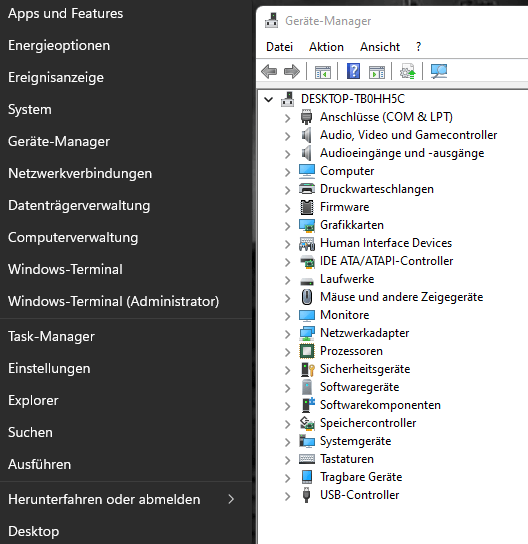Collapse the DESKTOP-TB0HH5C root node

click(x=268, y=100)
